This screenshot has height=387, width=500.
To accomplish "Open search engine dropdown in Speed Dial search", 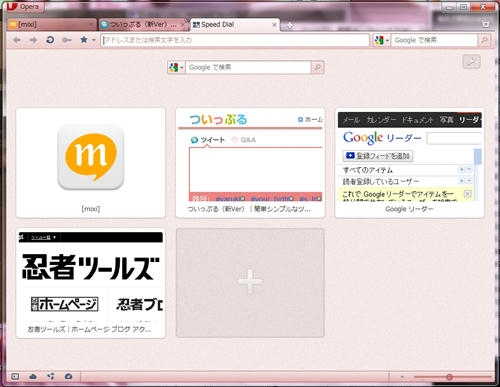I will (176, 67).
